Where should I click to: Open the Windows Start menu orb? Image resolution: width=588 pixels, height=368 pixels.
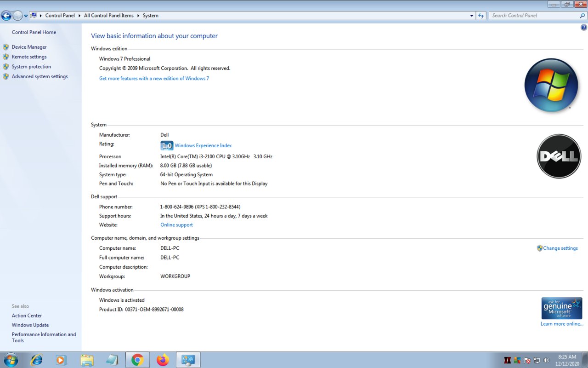pyautogui.click(x=10, y=360)
